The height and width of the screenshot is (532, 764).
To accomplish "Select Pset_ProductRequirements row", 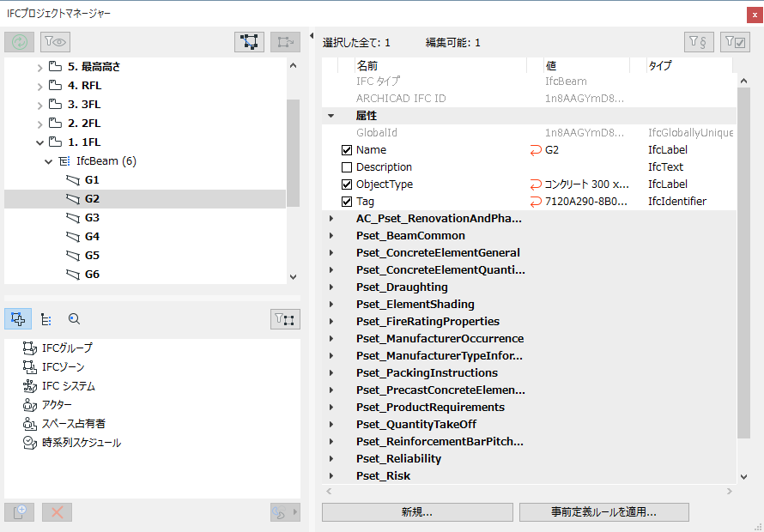I will (529, 408).
